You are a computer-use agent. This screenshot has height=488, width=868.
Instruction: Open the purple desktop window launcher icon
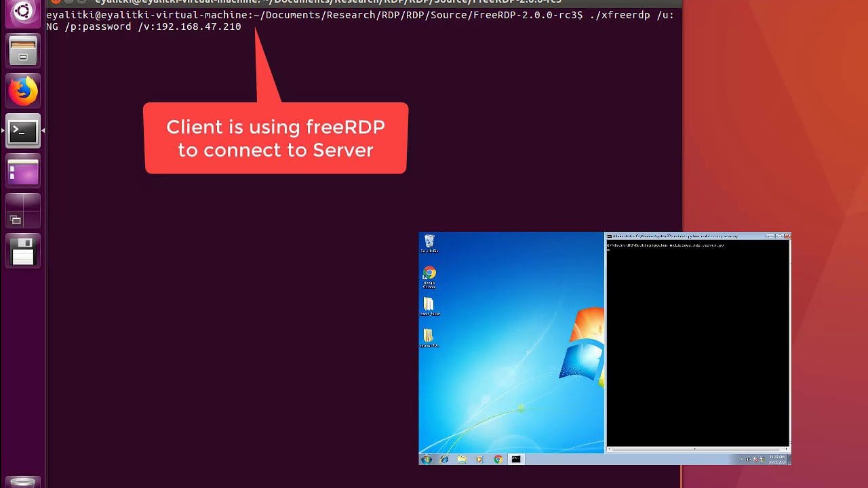tap(23, 171)
